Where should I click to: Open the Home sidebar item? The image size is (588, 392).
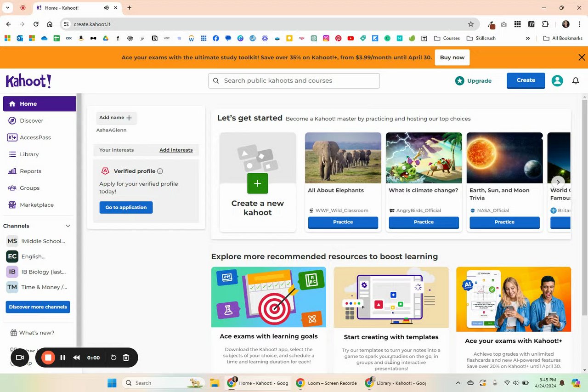tap(39, 104)
